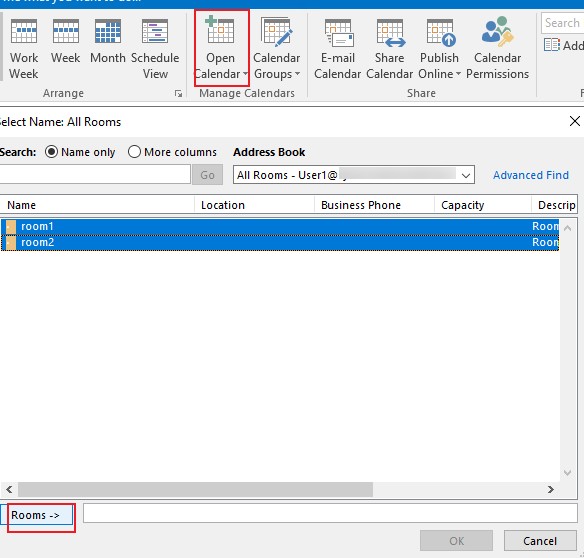This screenshot has width=584, height=558.
Task: Select Schedule View in ribbon
Action: pyautogui.click(x=155, y=49)
